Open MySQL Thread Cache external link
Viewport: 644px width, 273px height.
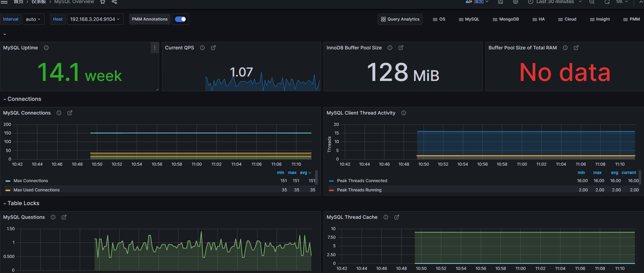coord(397,217)
